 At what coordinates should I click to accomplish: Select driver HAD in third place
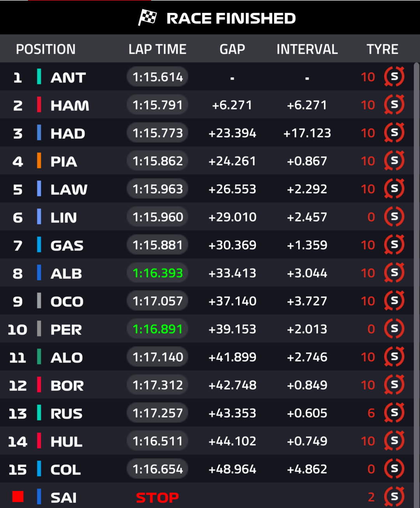tap(68, 133)
